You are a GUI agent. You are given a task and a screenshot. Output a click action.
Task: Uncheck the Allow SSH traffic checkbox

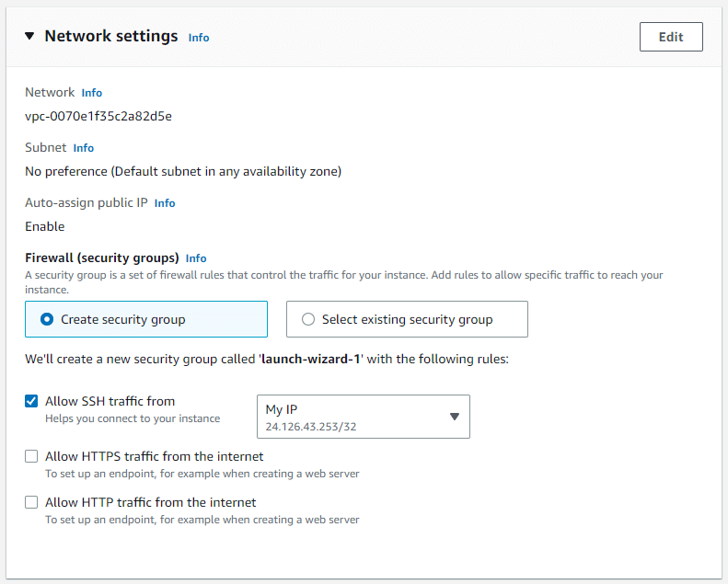32,401
